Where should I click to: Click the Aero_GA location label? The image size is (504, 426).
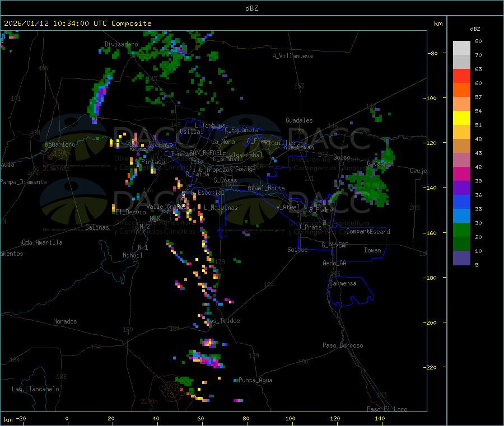click(x=335, y=263)
